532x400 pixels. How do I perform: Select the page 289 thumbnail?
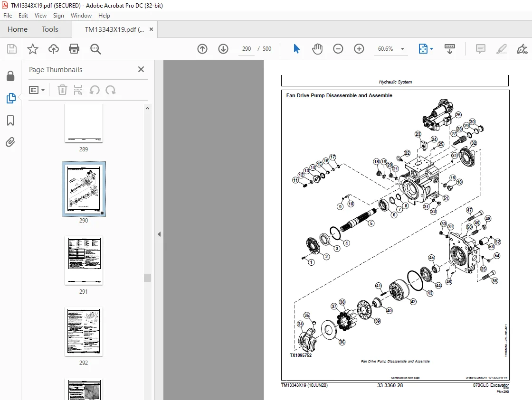tap(84, 123)
